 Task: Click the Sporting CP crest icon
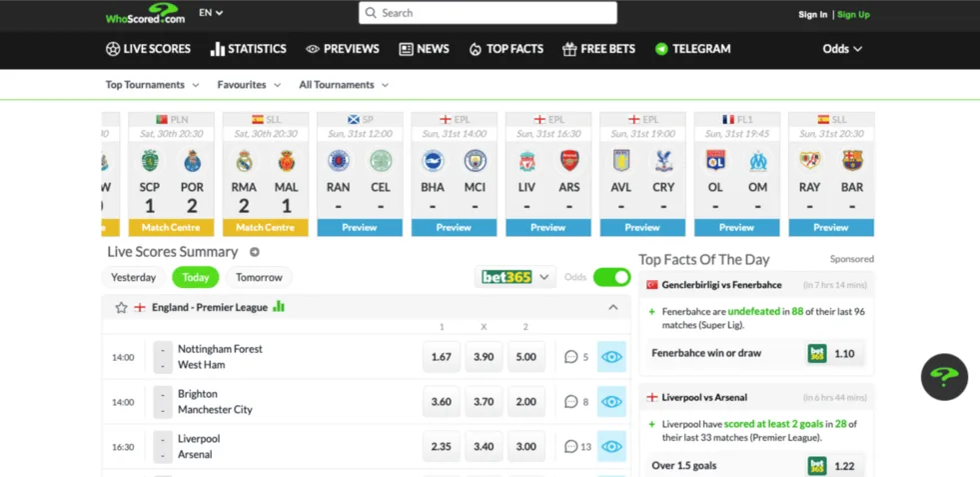[150, 161]
